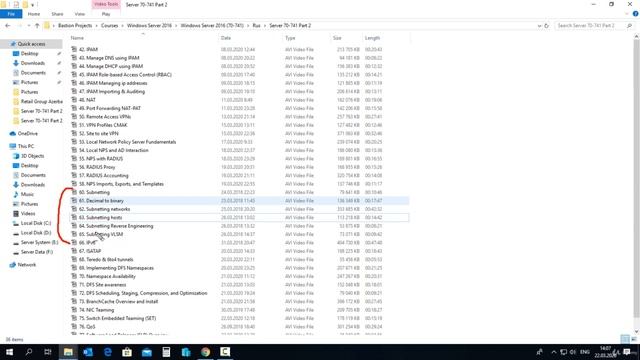Image resolution: width=640 pixels, height=360 pixels.
Task: Open taskbar Search icon
Action: point(29,352)
